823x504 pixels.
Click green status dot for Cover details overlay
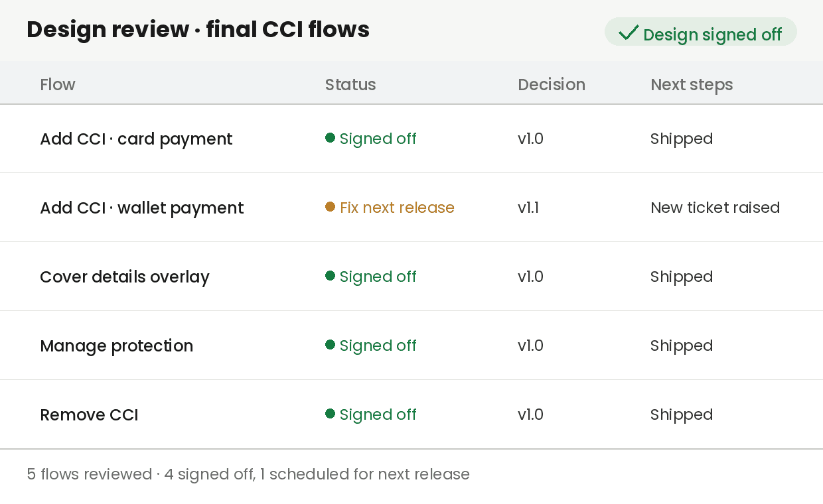pyautogui.click(x=330, y=276)
